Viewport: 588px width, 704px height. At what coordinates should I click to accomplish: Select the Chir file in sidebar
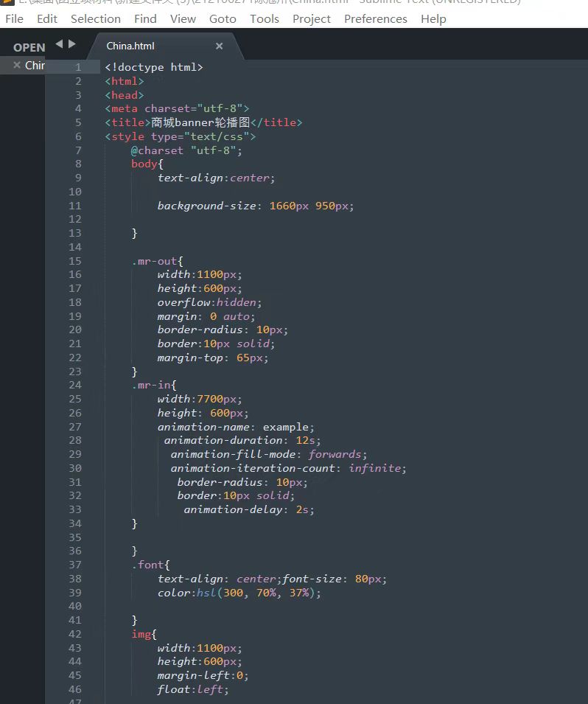point(35,66)
